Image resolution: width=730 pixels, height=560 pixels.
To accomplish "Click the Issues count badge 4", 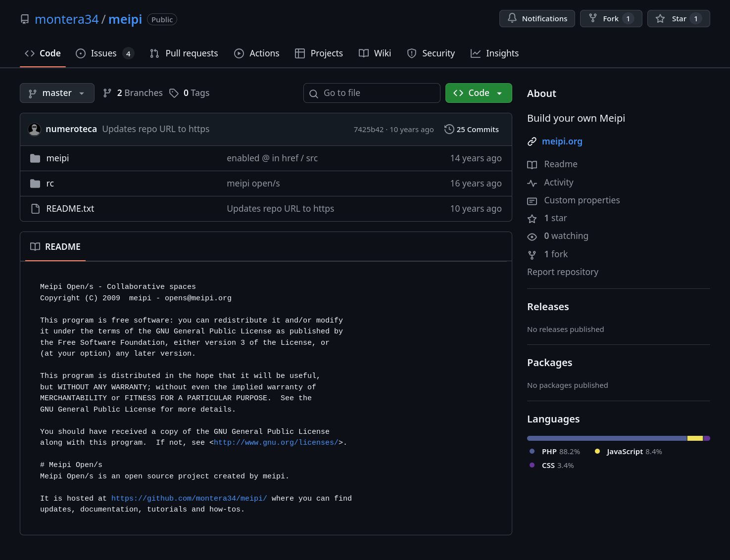I will 128,53.
